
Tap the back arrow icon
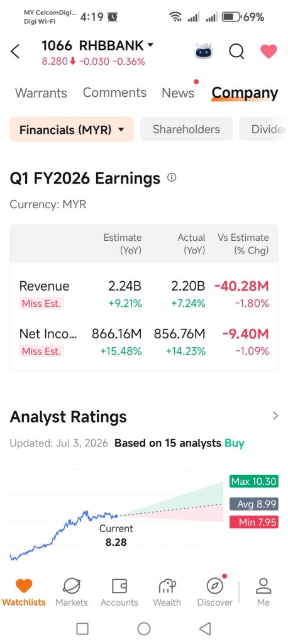[x=15, y=52]
